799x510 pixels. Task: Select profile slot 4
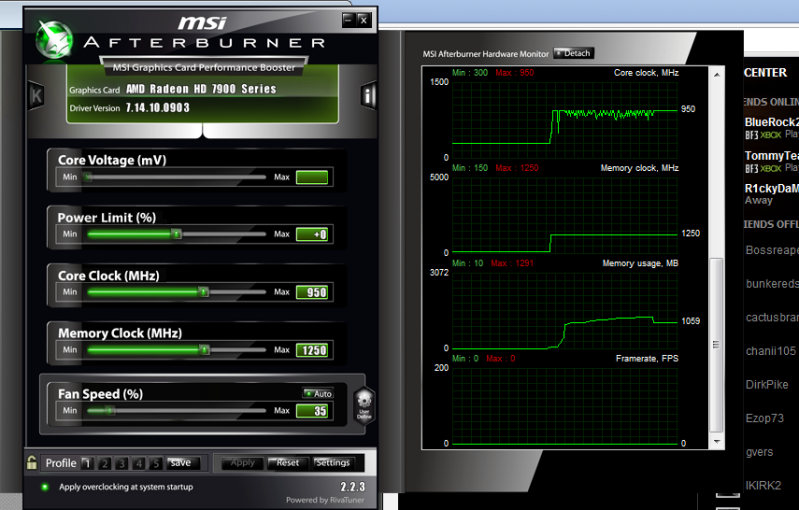tap(139, 463)
